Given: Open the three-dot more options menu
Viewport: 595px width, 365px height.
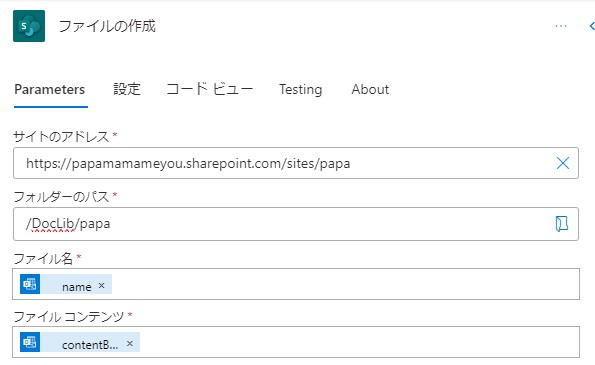Looking at the screenshot, I should pyautogui.click(x=560, y=26).
